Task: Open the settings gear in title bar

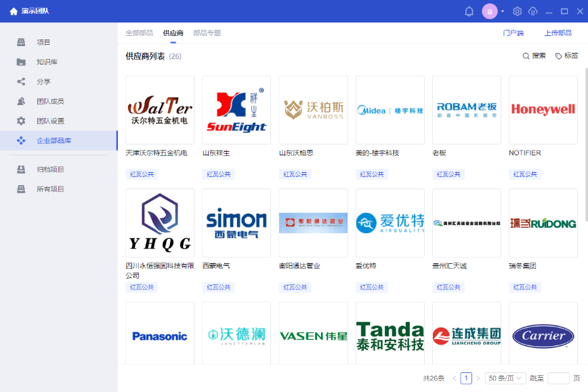Action: (517, 12)
